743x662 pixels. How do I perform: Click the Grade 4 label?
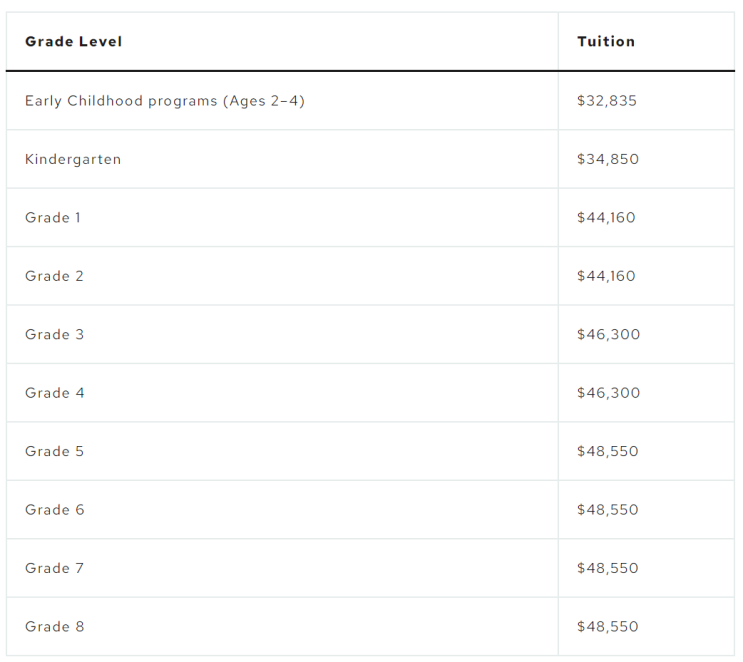[54, 393]
